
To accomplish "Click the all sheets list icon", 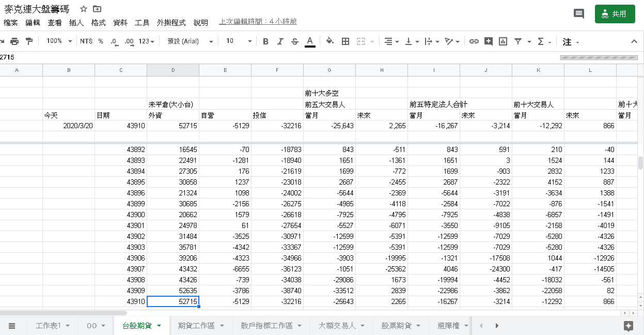I will 12,326.
